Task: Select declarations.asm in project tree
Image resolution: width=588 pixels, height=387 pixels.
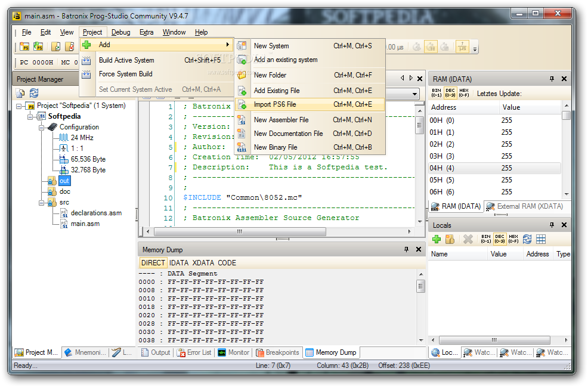Action: click(96, 213)
